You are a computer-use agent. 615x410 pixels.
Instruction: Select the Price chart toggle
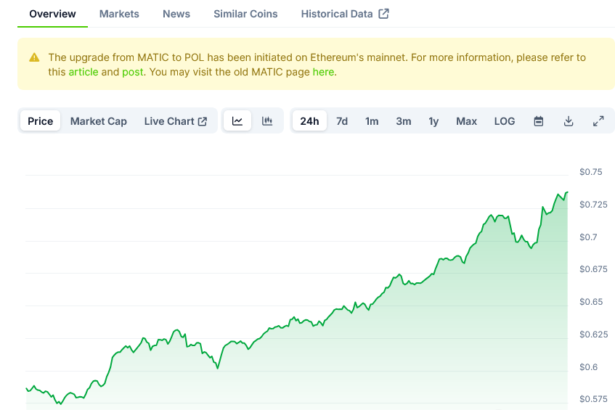pos(40,121)
